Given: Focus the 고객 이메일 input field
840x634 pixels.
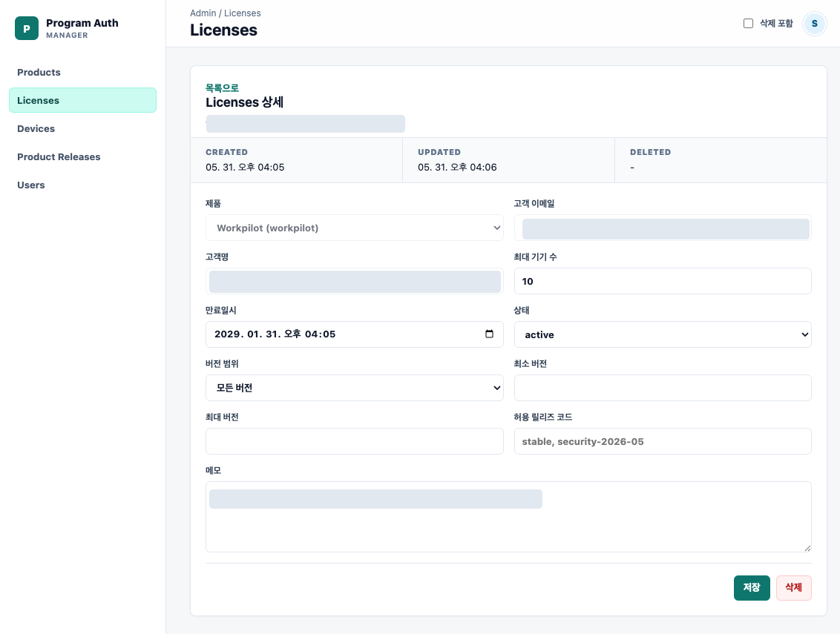Looking at the screenshot, I should pos(663,228).
